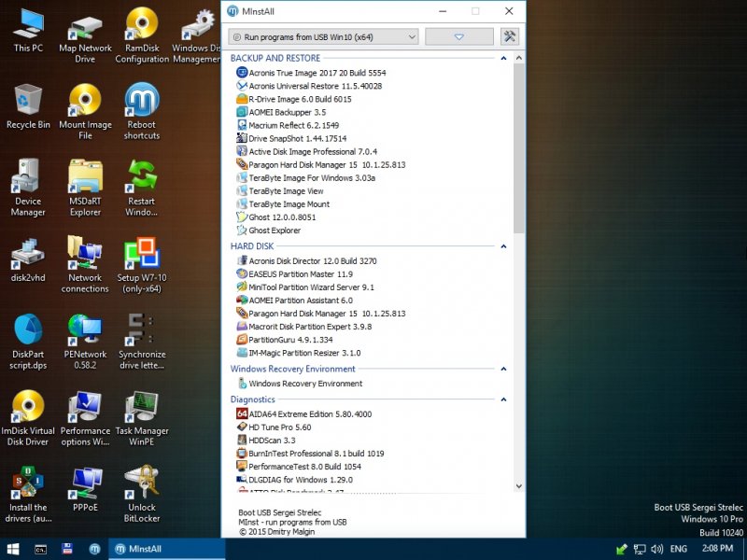Open the disk2vhd desktop icon
Viewport: 747px width, 560px height.
28,260
